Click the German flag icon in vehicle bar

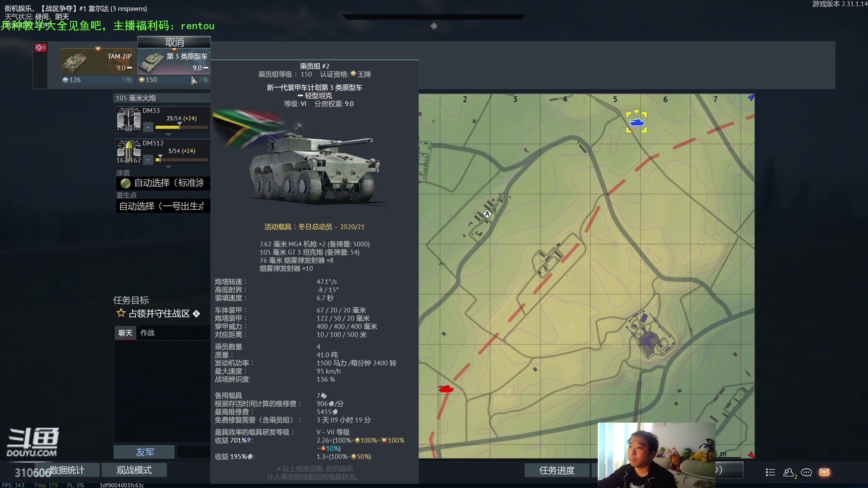tap(40, 48)
